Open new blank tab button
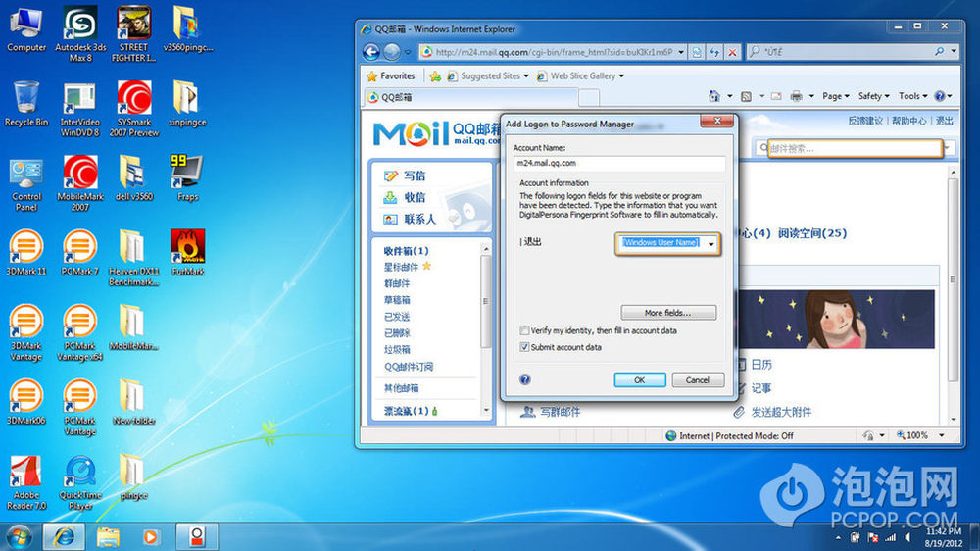The image size is (980, 551). (x=589, y=97)
